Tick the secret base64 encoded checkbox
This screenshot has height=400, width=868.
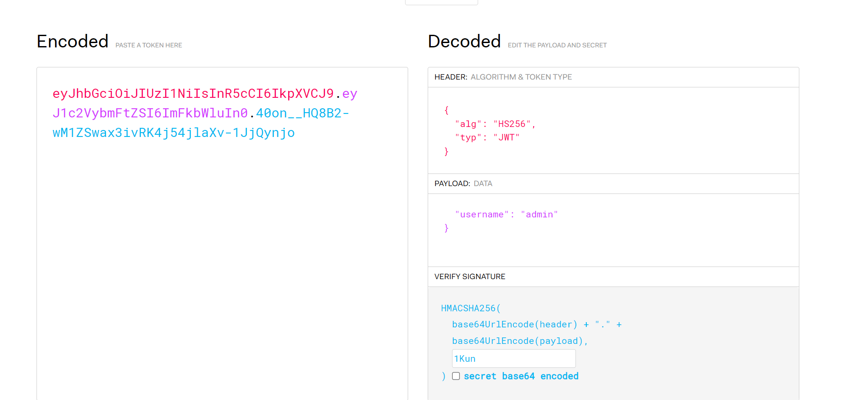point(456,376)
